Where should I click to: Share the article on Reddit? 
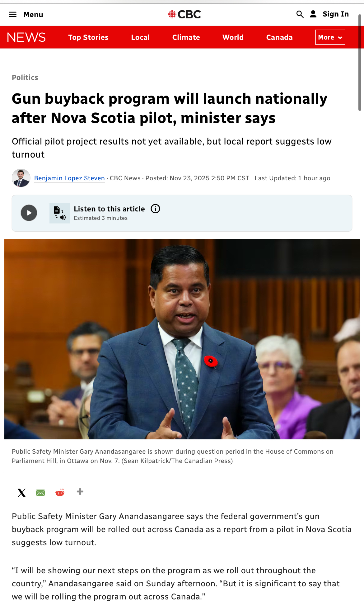point(60,493)
